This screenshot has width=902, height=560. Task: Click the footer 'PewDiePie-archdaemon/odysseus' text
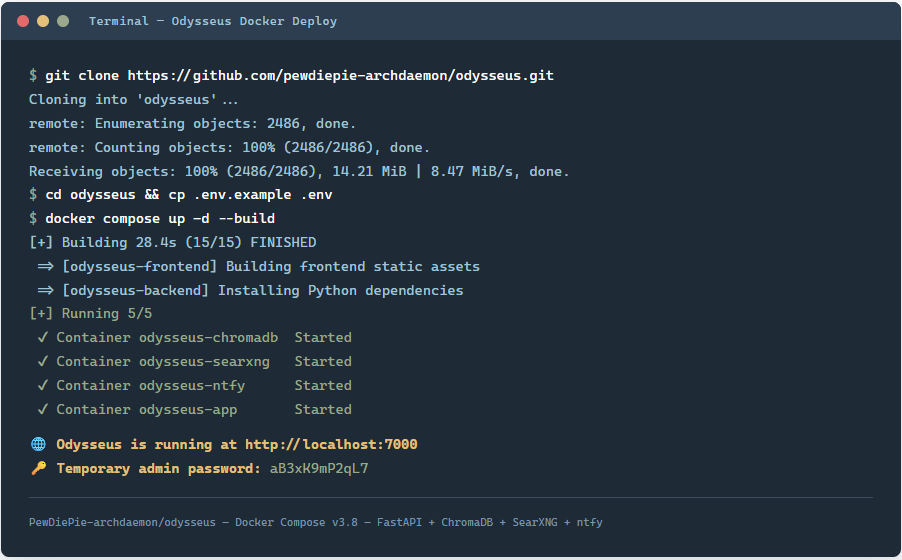click(123, 523)
